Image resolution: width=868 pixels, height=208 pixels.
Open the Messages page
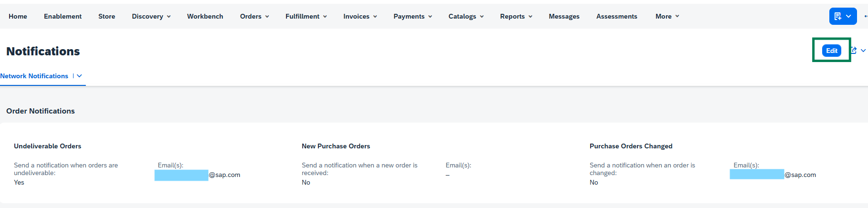(564, 16)
